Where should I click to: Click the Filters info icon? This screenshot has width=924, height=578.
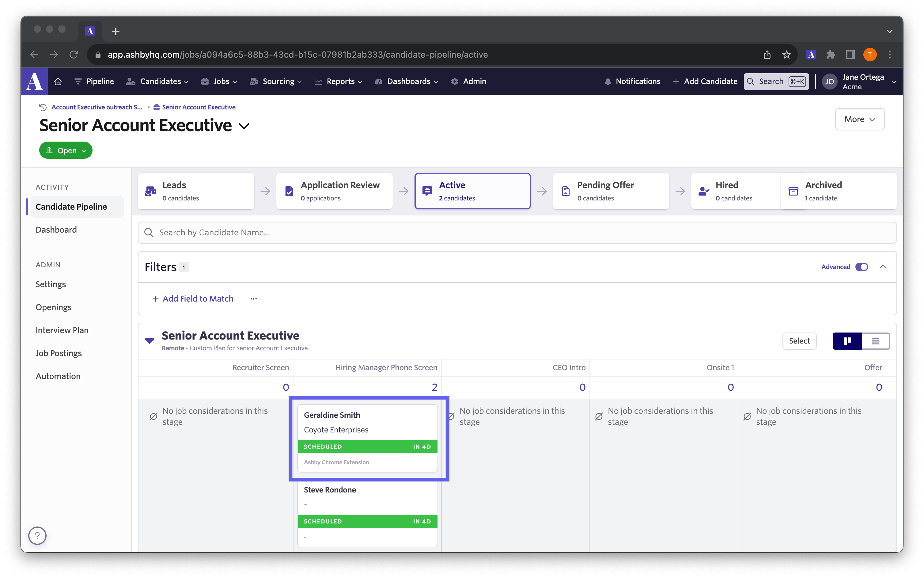click(184, 267)
